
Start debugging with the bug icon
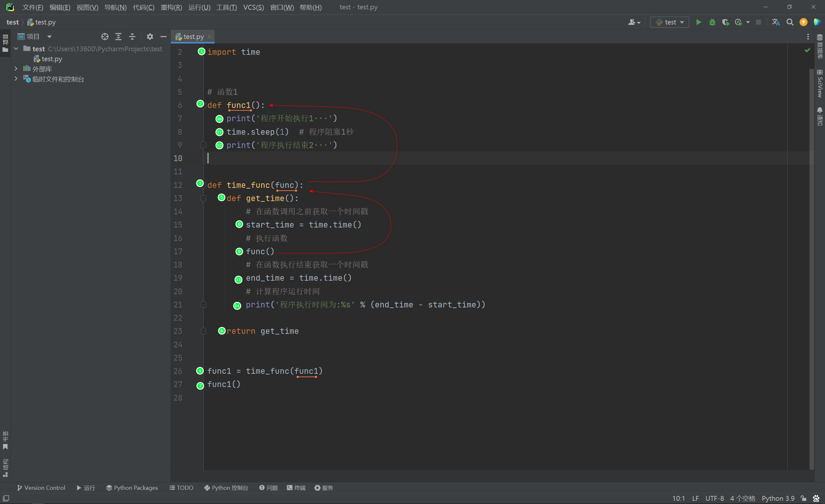[712, 22]
